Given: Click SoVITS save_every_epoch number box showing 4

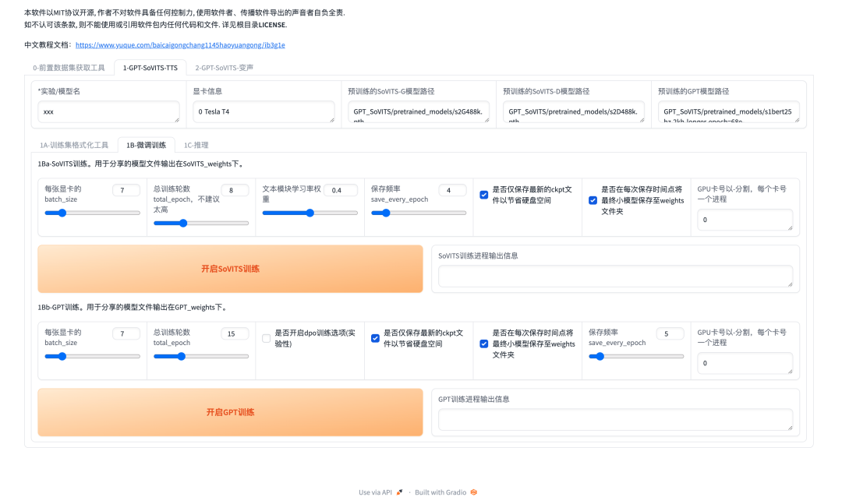Looking at the screenshot, I should [453, 190].
